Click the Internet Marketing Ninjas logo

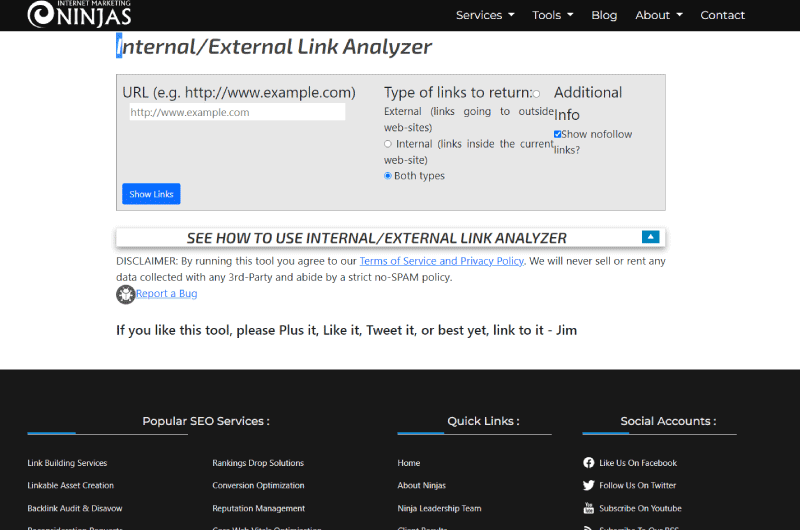click(79, 13)
